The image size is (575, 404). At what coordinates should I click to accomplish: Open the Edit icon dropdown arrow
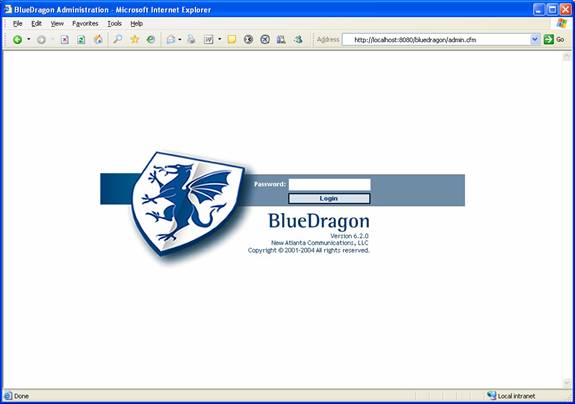[x=220, y=39]
